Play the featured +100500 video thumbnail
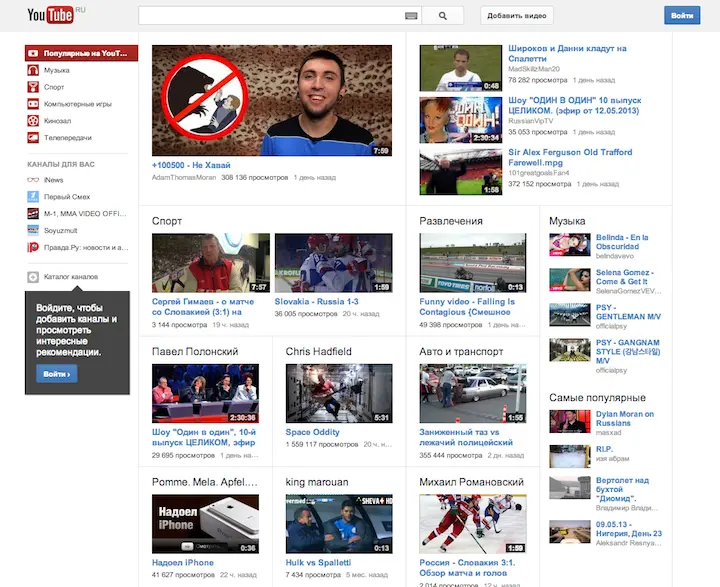Screen dimensions: 720x587 tap(272, 100)
